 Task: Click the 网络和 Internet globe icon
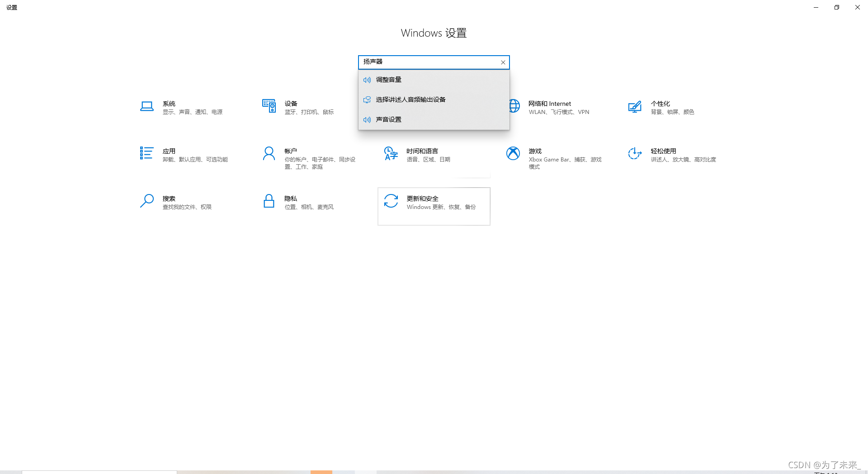click(514, 106)
